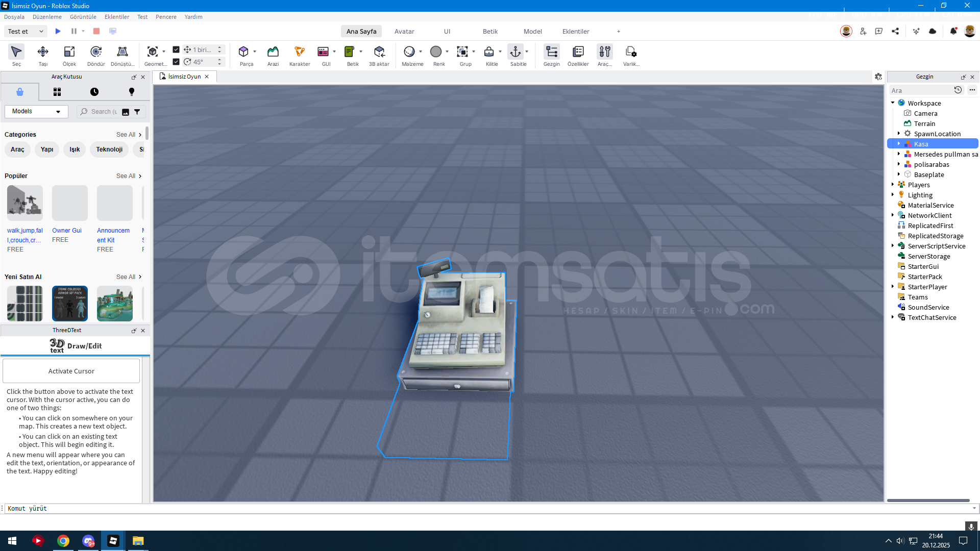
Task: Open the Test et mode dropdown
Action: [26, 31]
